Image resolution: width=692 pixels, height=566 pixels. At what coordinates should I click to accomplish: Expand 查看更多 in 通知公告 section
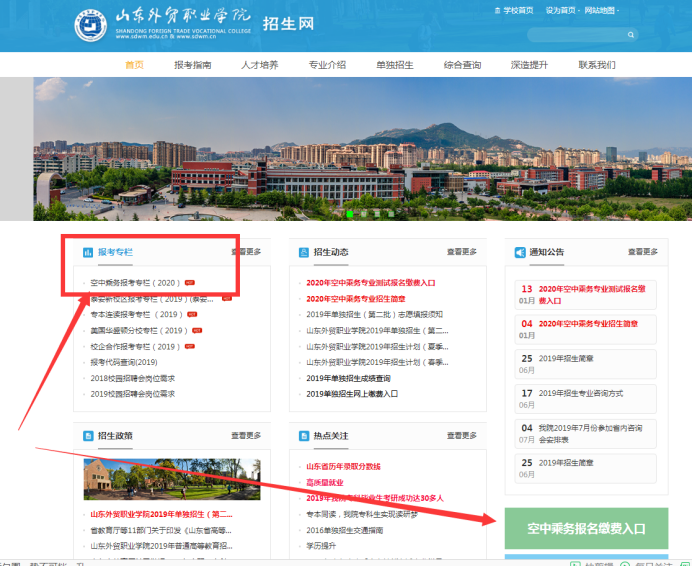643,252
